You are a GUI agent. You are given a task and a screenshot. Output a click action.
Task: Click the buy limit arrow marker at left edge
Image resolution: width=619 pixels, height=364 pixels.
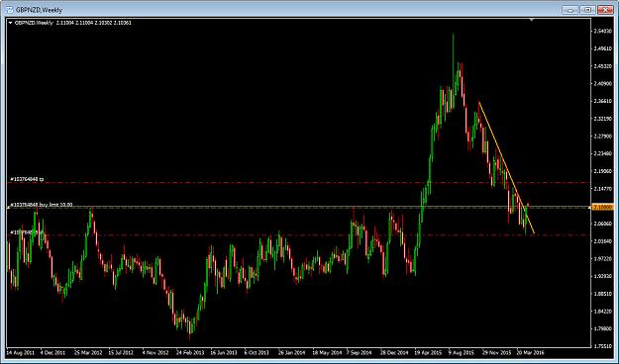[x=8, y=207]
